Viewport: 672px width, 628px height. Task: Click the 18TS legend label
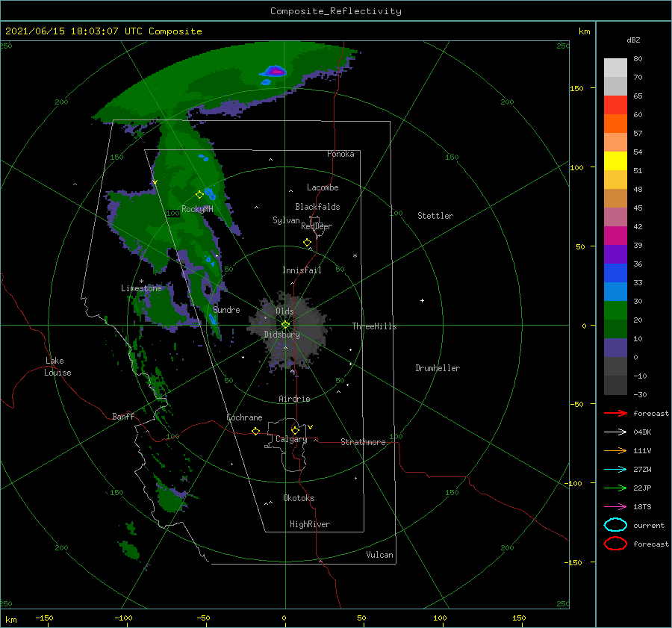tap(642, 506)
